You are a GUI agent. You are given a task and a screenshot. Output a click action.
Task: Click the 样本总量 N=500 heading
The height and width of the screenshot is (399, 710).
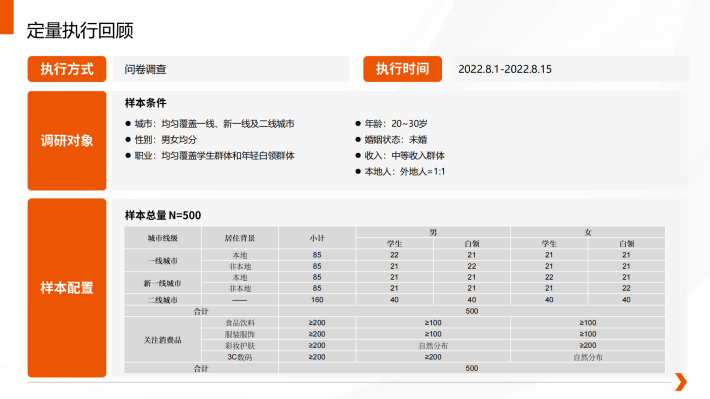pyautogui.click(x=163, y=215)
